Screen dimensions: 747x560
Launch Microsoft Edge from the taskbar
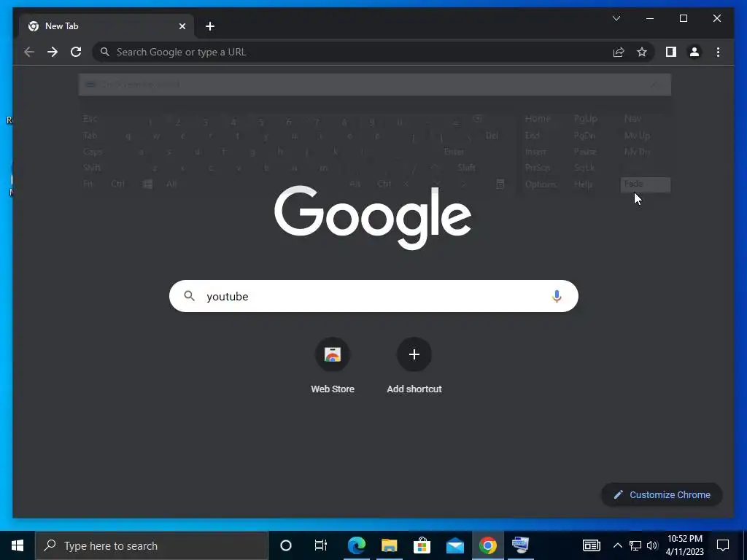tap(356, 545)
